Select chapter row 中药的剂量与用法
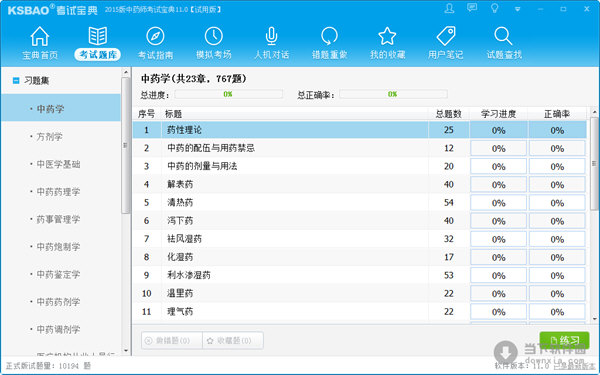 (x=360, y=166)
